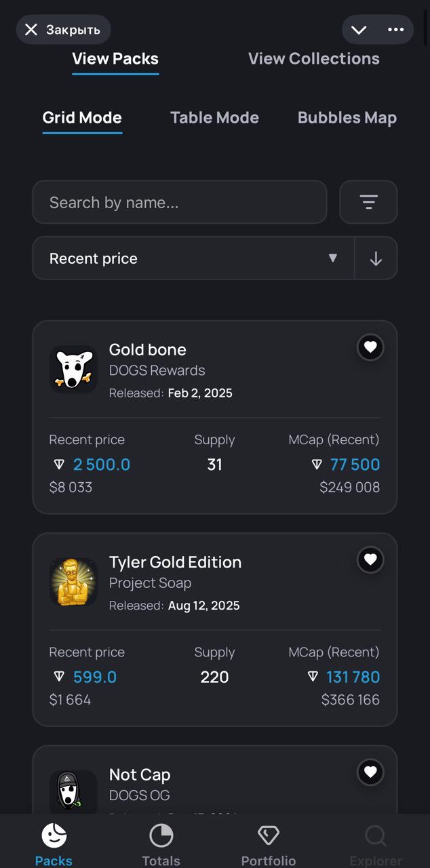The width and height of the screenshot is (430, 868).
Task: Open the View Collections tab
Action: (x=313, y=58)
